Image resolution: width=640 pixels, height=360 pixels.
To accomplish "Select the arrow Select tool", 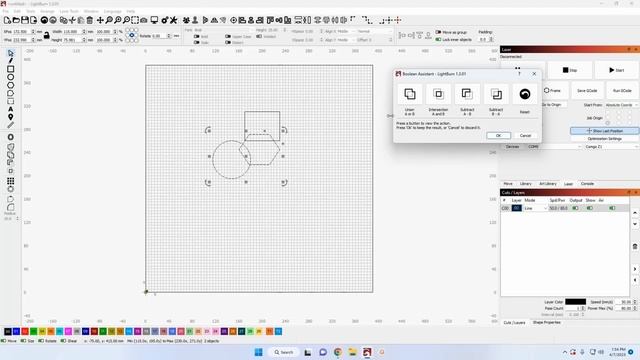I will point(11,53).
